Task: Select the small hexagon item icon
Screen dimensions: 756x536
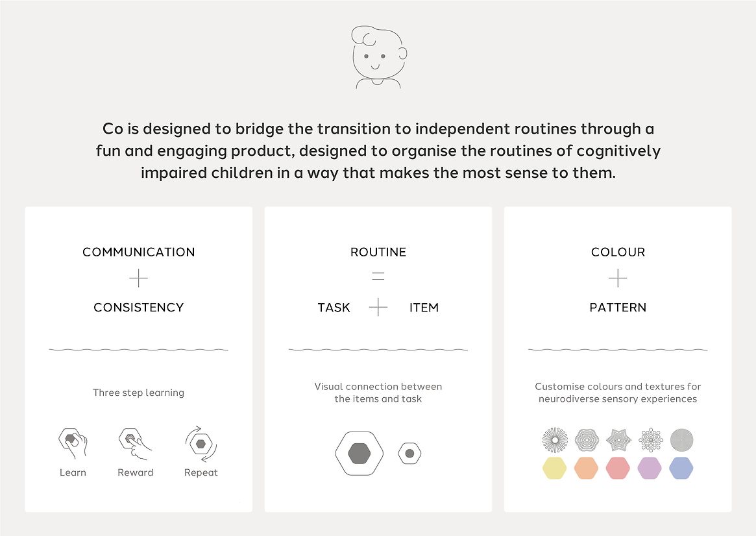Action: [409, 454]
